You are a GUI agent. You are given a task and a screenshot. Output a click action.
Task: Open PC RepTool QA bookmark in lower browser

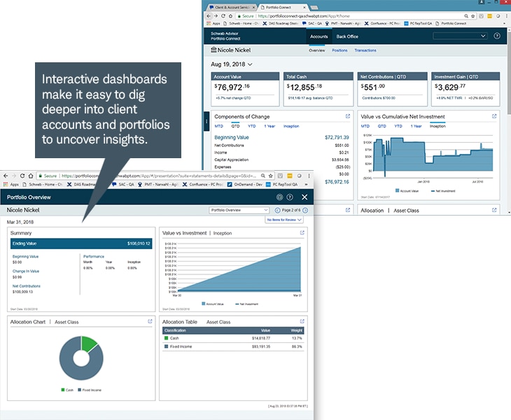click(x=281, y=184)
